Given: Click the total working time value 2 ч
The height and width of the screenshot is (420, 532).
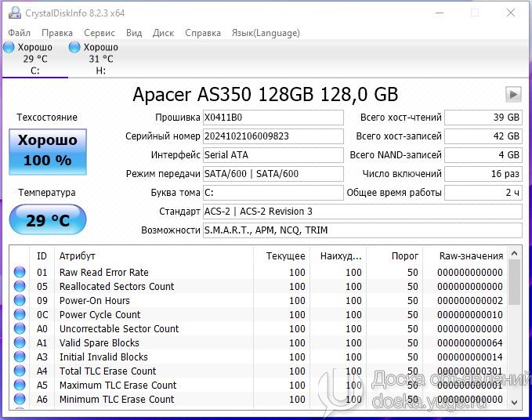Looking at the screenshot, I should [483, 193].
